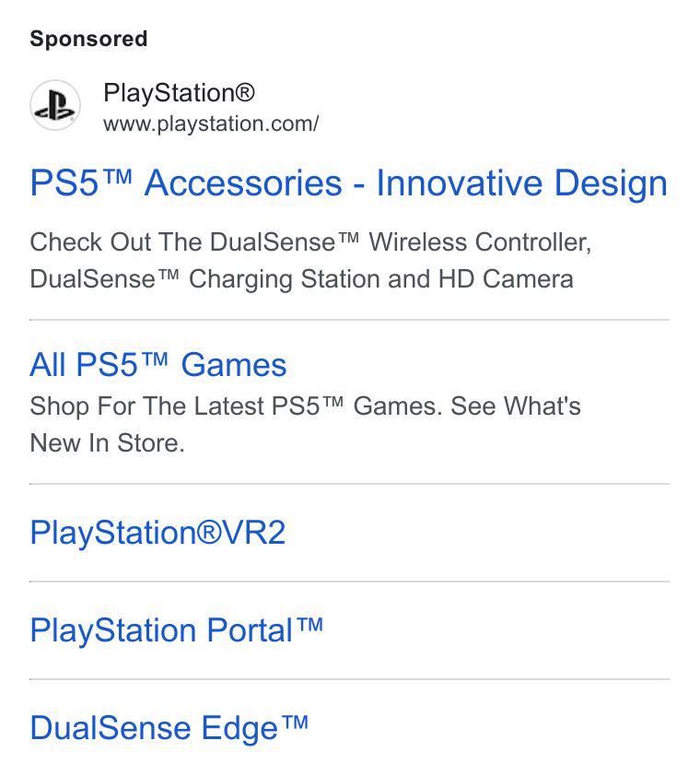Open the All PS5 Games sitelink
The image size is (700, 776).
pyautogui.click(x=158, y=365)
